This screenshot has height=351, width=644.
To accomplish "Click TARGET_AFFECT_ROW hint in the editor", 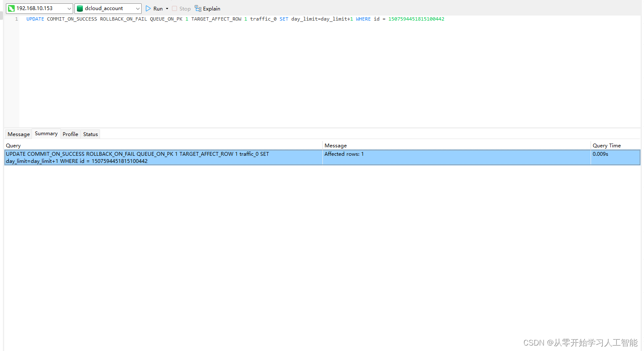I will pos(216,19).
